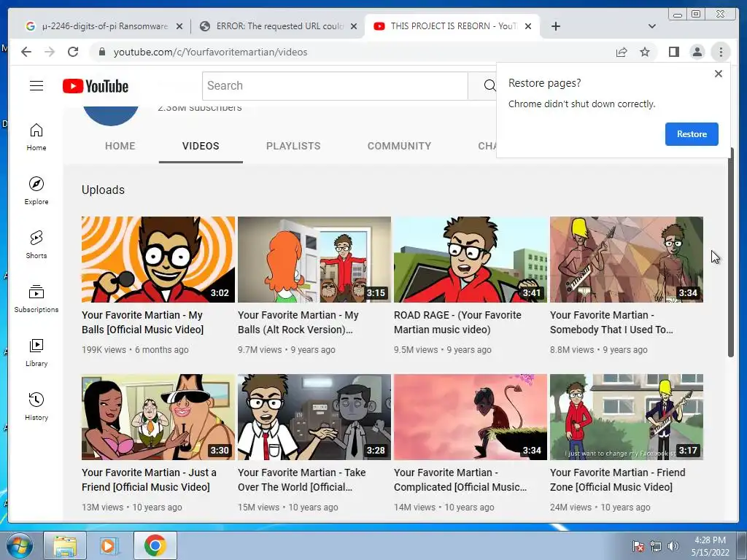Click title 'Just a Friend [Official Music Video]'
The width and height of the screenshot is (747, 560).
coord(149,480)
